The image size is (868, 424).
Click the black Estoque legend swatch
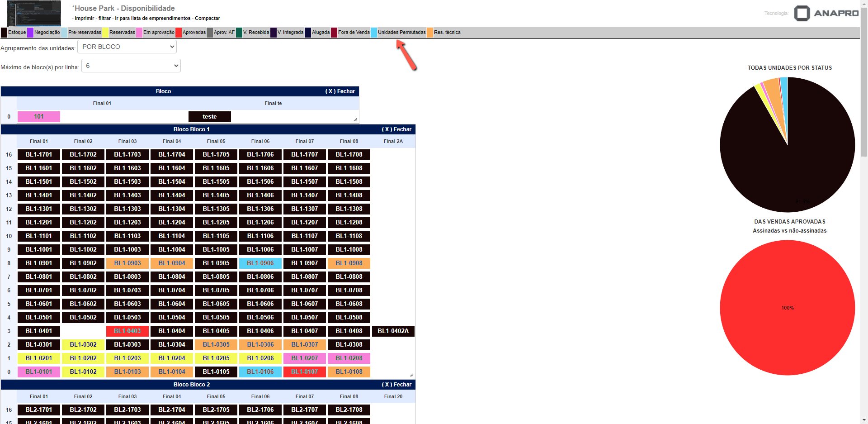[4, 33]
